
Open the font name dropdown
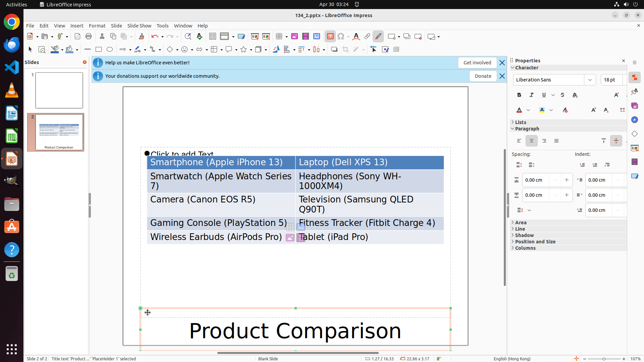[590, 80]
